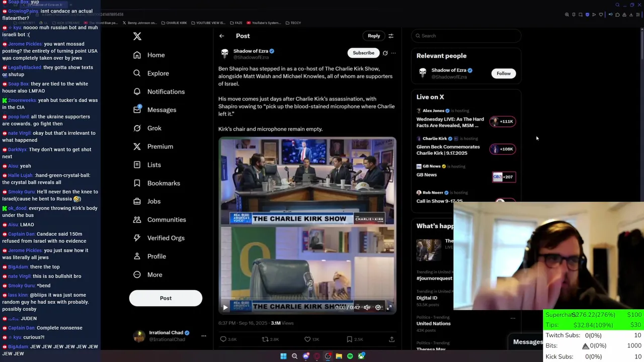The height and width of the screenshot is (362, 644).
Task: Open the FAZE bookmarks bar folder
Action: pyautogui.click(x=237, y=23)
